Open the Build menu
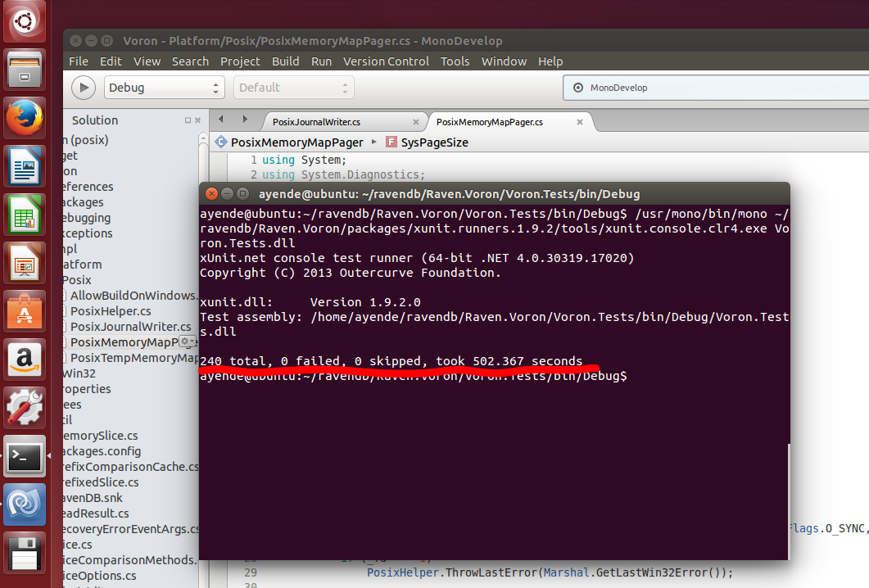 [x=285, y=61]
